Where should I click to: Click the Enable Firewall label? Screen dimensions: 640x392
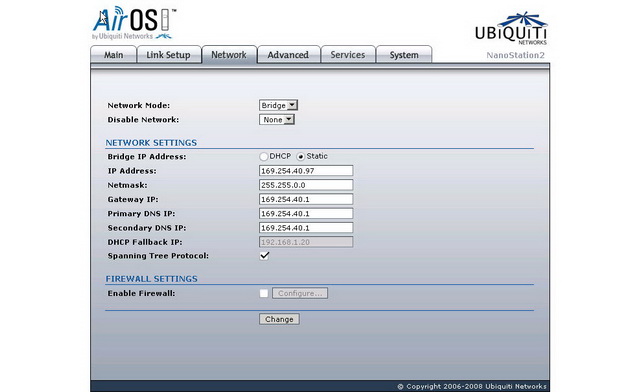tap(141, 293)
